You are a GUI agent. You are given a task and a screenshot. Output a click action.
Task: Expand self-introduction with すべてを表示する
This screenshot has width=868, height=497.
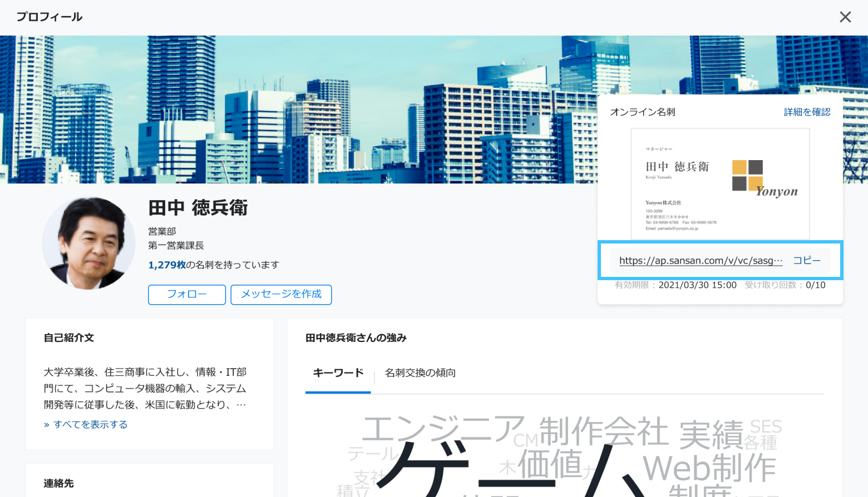[86, 425]
